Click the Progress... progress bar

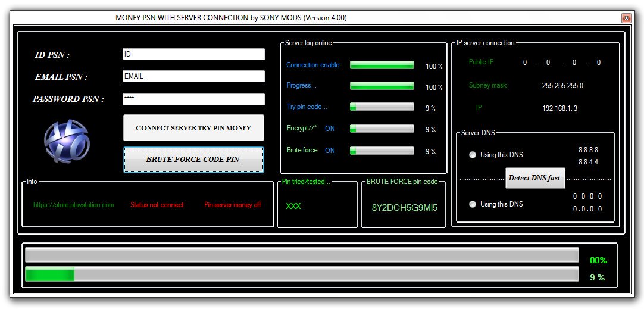pos(382,86)
